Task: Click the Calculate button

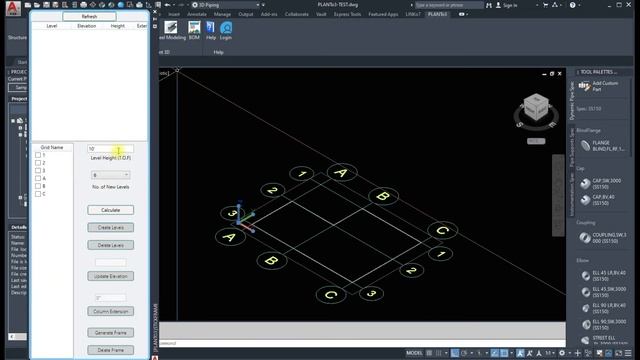Action: click(111, 210)
